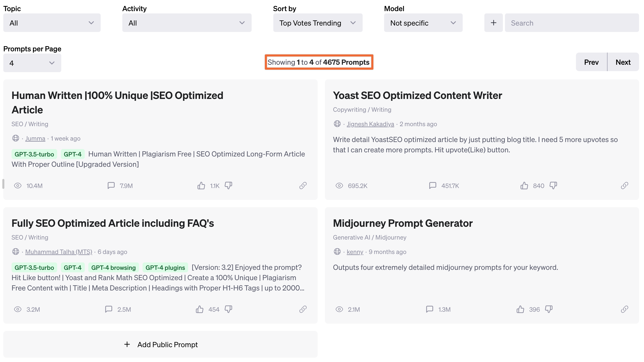
Task: Click the Next page button
Action: click(623, 62)
